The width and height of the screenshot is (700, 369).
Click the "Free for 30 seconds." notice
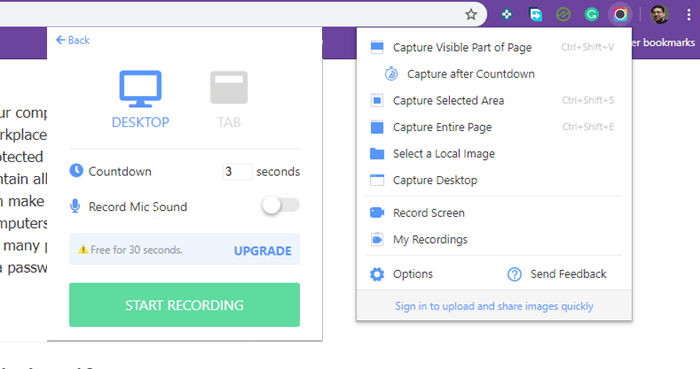[137, 250]
